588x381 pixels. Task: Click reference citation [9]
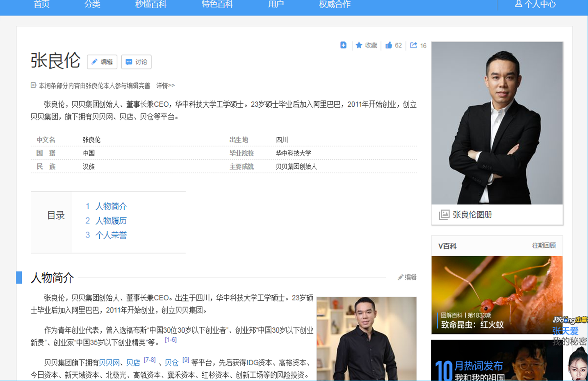coord(186,360)
